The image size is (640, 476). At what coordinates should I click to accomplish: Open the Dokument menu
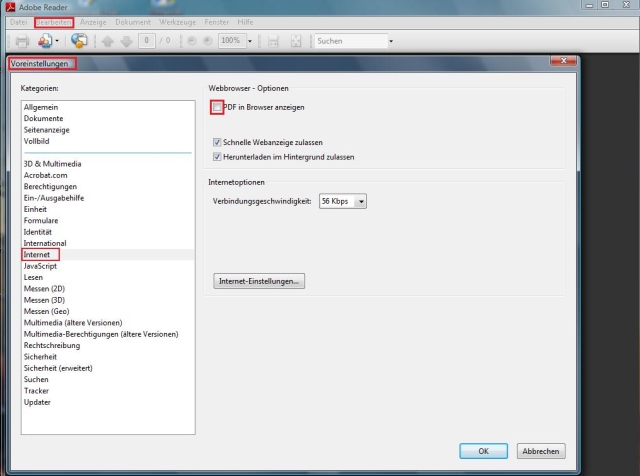click(133, 22)
